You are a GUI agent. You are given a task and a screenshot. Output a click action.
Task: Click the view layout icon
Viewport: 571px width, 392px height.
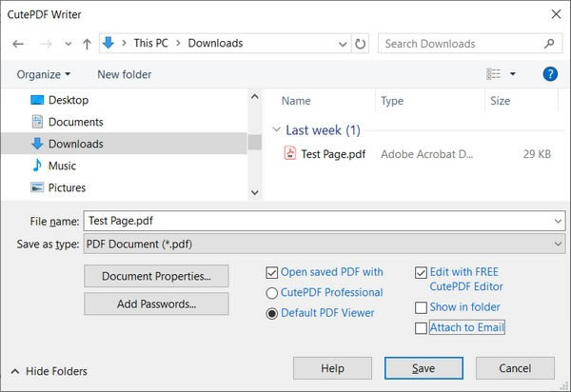pos(493,74)
